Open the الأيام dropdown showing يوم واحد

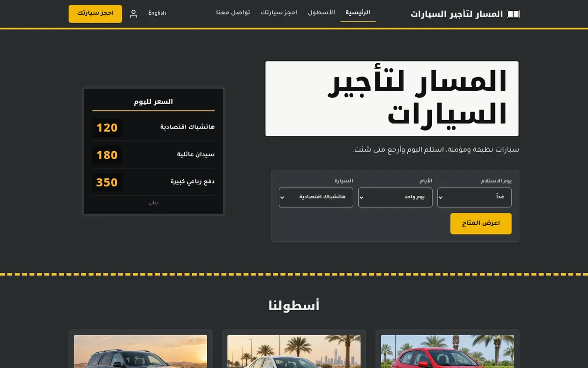395,197
